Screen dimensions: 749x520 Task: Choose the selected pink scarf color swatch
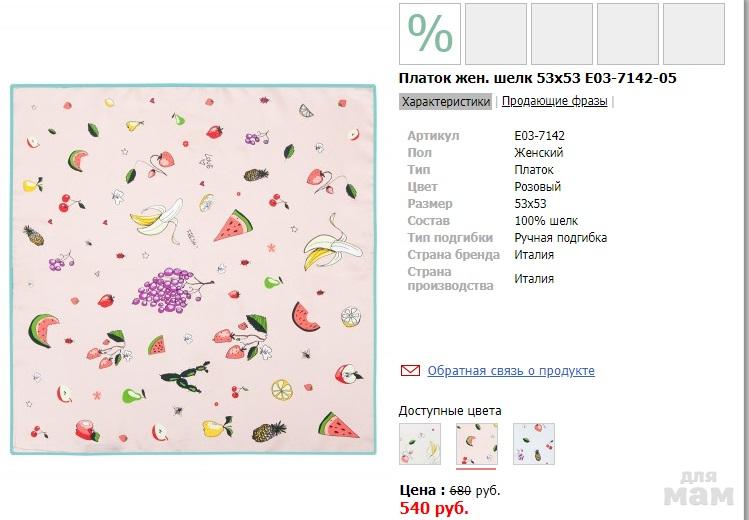click(x=476, y=443)
